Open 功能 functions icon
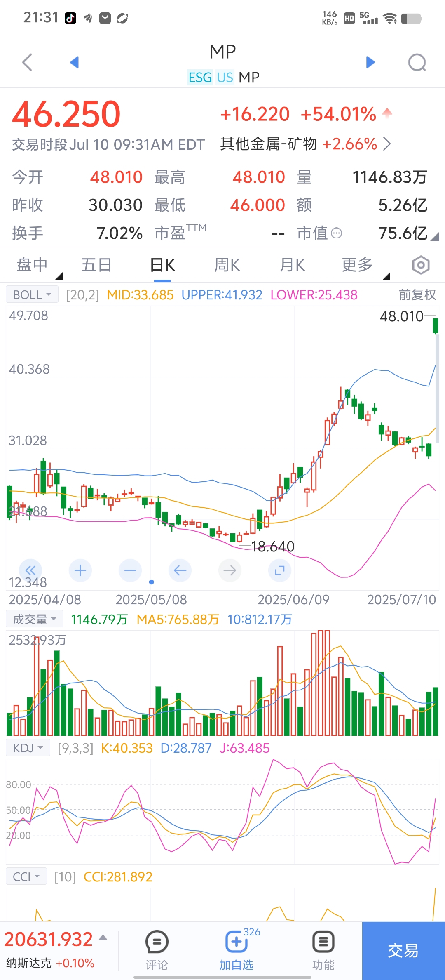 [323, 942]
